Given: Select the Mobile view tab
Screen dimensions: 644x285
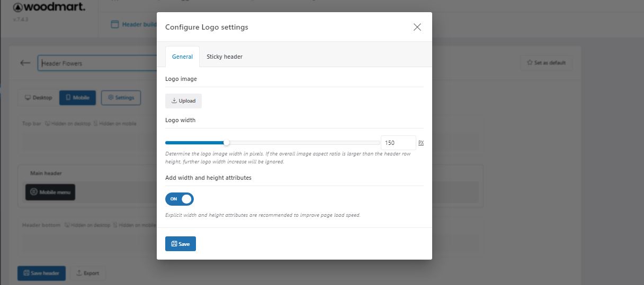Looking at the screenshot, I should (x=77, y=98).
